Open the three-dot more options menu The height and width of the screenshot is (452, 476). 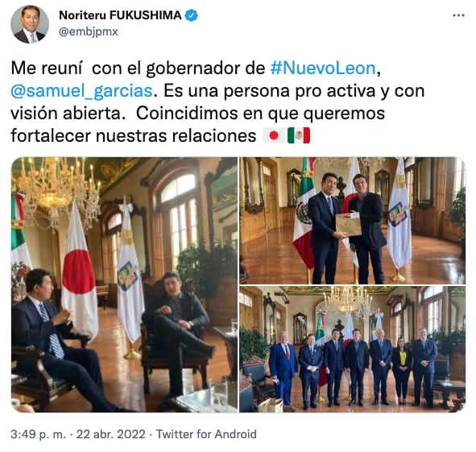458,15
